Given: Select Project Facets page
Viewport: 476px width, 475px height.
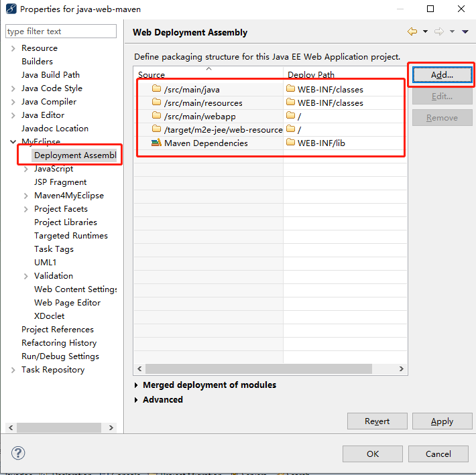Looking at the screenshot, I should point(61,209).
